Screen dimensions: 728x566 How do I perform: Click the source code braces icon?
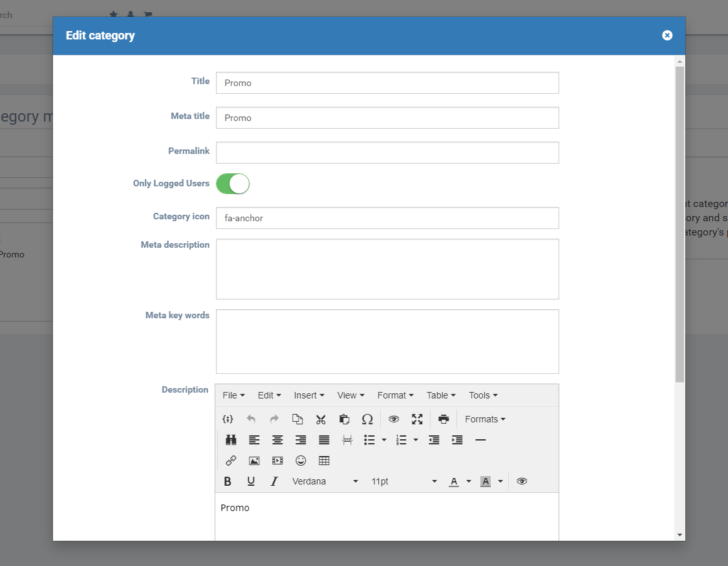coord(228,419)
